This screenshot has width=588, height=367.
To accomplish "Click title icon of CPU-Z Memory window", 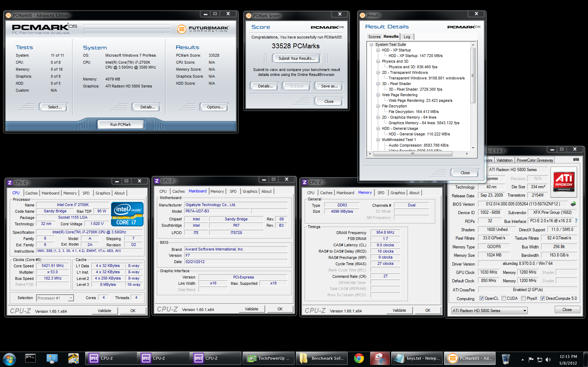I will pyautogui.click(x=305, y=182).
